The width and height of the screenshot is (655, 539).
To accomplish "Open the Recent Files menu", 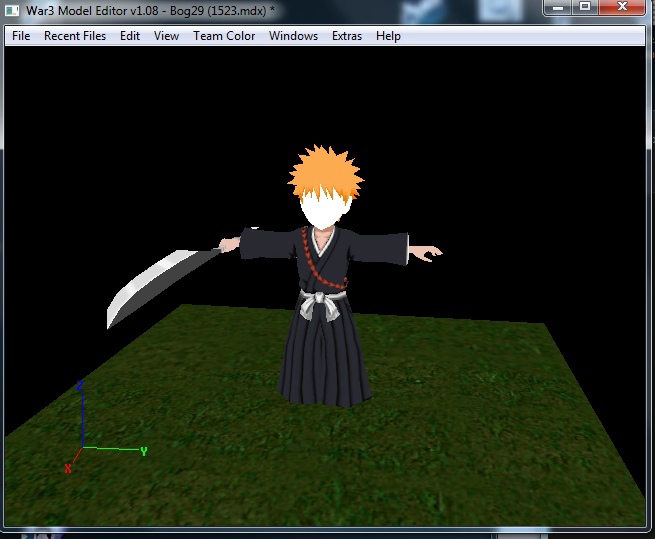I will tap(75, 36).
